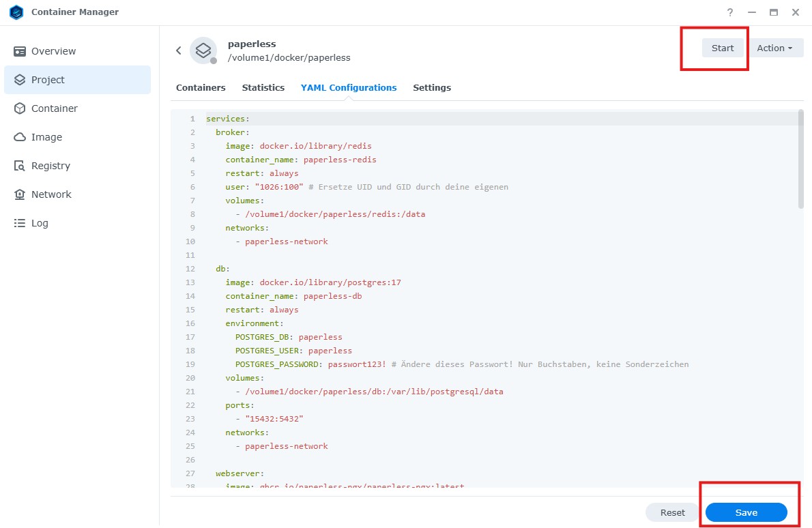Open the Action dropdown menu
Image resolution: width=812 pixels, height=528 pixels.
(x=776, y=48)
